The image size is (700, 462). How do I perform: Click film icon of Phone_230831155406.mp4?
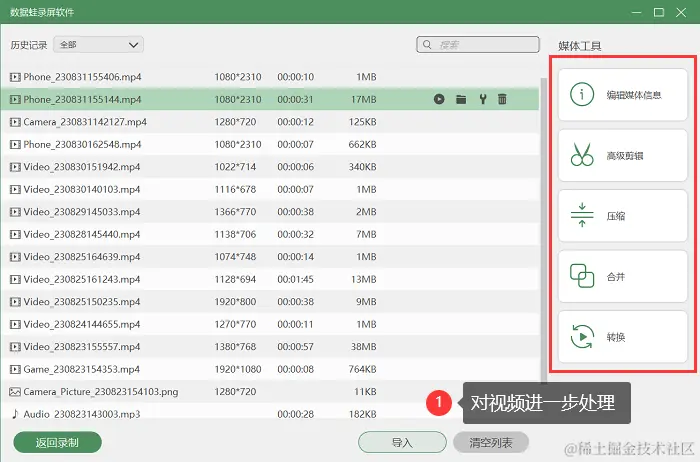[x=15, y=77]
